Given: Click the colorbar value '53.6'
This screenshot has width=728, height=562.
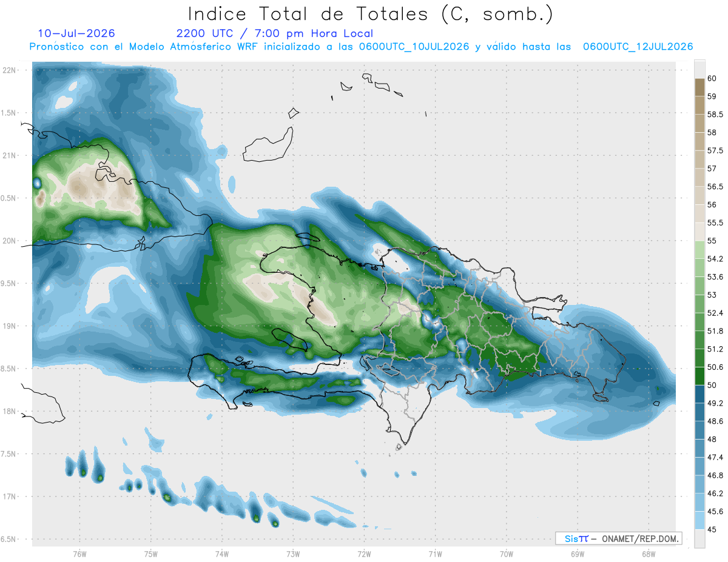Looking at the screenshot, I should point(715,277).
